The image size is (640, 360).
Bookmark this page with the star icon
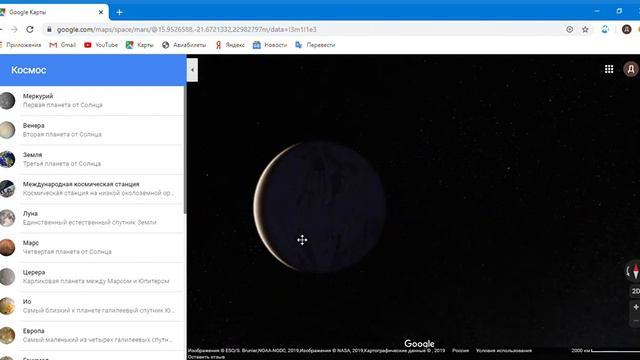point(585,29)
